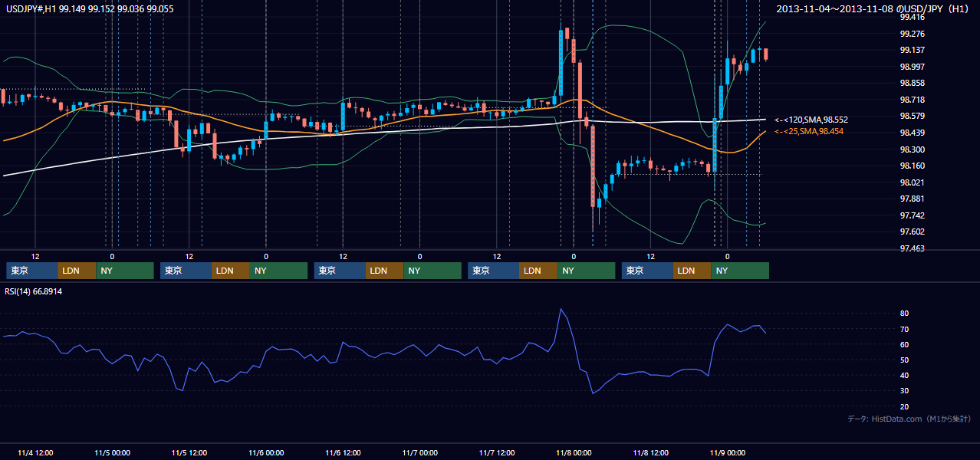Image resolution: width=980 pixels, height=460 pixels.
Task: Click the RSI 30 level label
Action: [904, 390]
